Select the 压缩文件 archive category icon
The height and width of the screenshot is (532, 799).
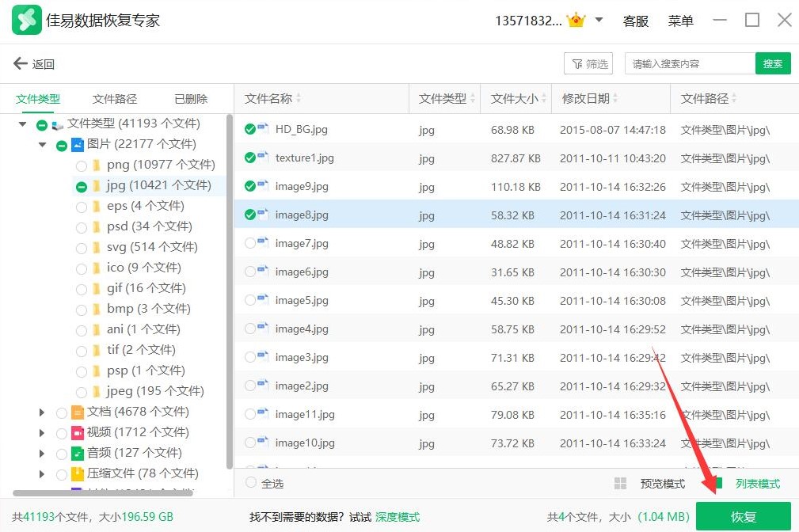pos(78,473)
